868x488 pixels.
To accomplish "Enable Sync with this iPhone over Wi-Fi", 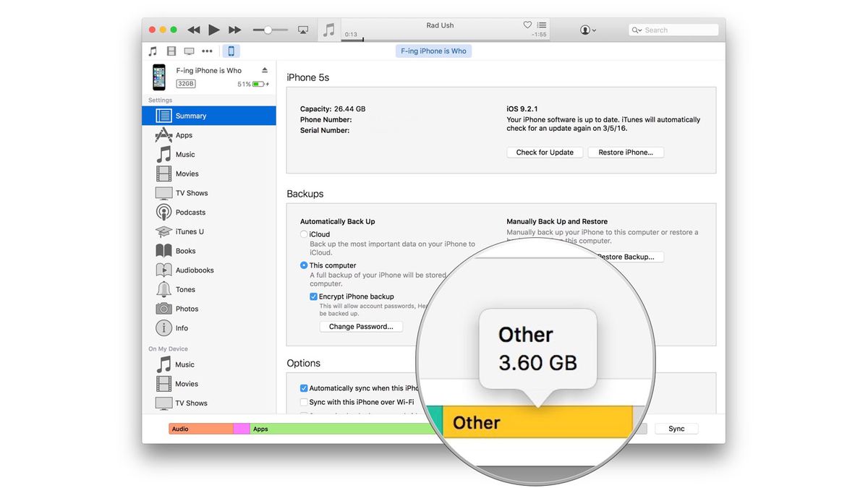I will [304, 401].
